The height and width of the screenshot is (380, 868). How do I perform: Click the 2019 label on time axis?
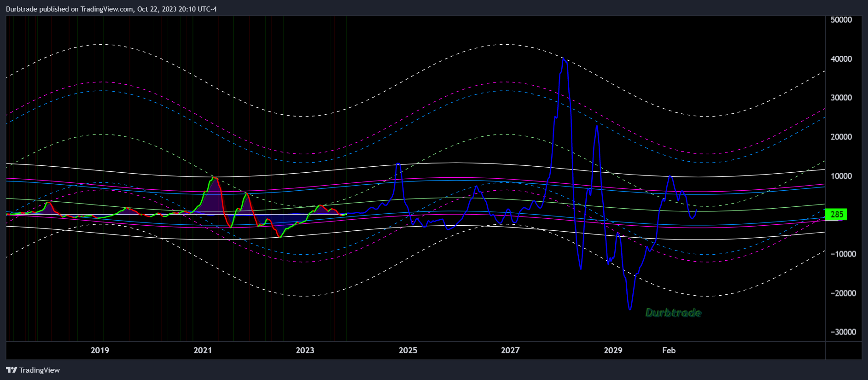coord(100,351)
